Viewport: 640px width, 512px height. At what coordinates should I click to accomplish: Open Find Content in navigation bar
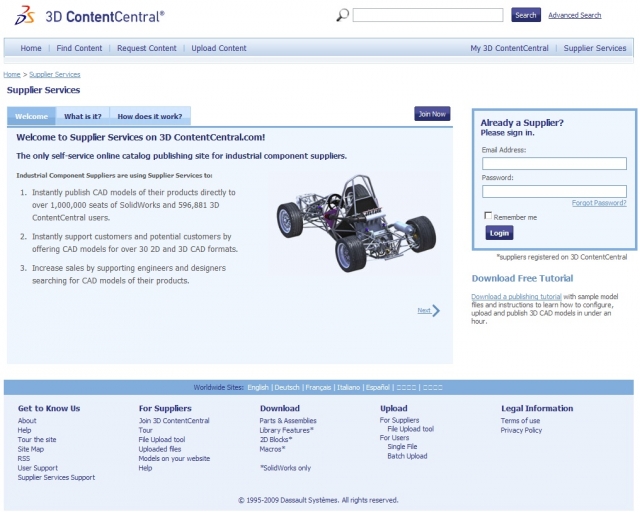click(x=79, y=48)
